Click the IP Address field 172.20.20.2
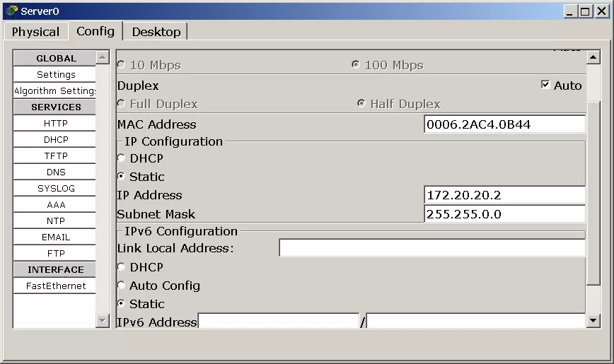 click(x=505, y=195)
